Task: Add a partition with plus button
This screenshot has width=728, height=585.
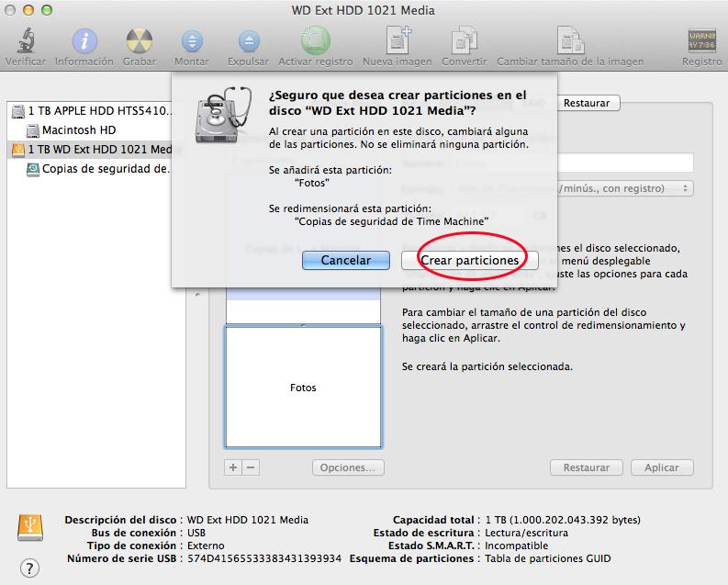Action: click(233, 467)
